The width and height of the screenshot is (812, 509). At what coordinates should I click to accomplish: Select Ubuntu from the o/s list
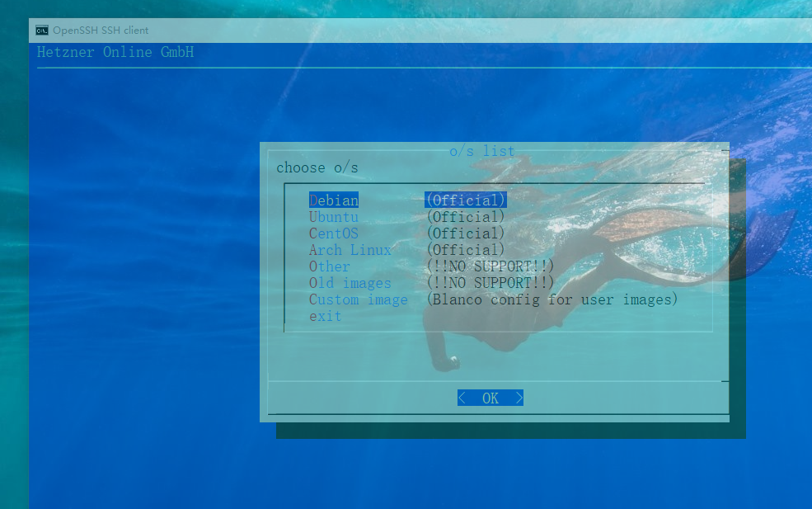pos(334,217)
